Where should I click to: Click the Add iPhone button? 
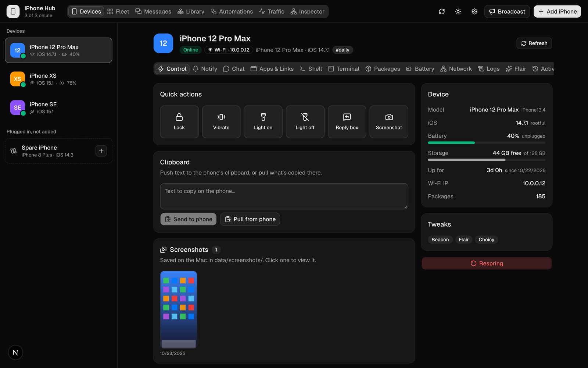(557, 11)
